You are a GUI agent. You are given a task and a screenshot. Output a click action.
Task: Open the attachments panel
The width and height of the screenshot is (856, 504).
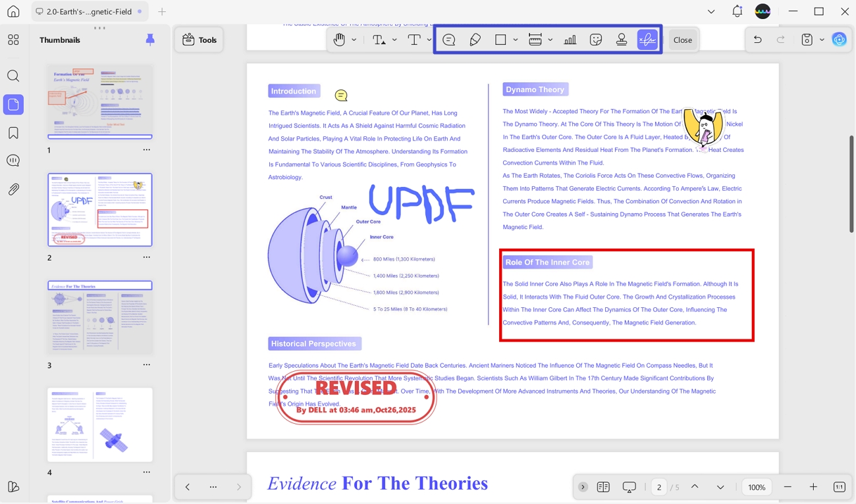click(x=13, y=189)
